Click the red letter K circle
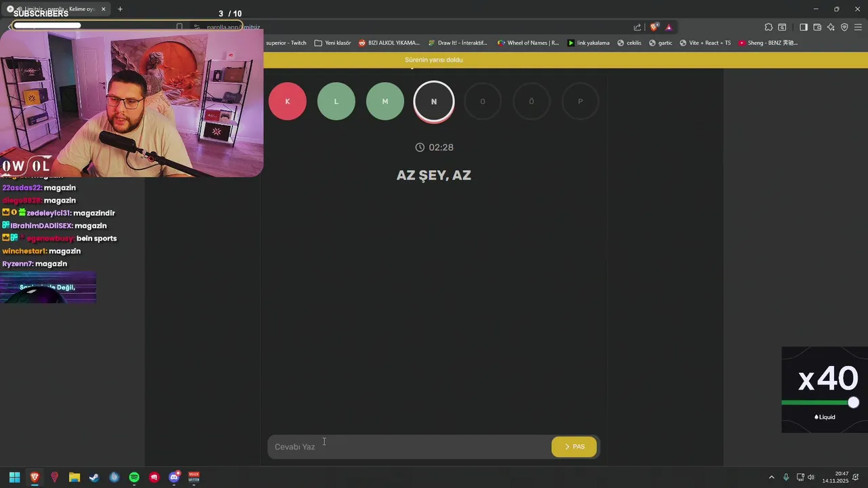The width and height of the screenshot is (868, 488). click(x=288, y=102)
